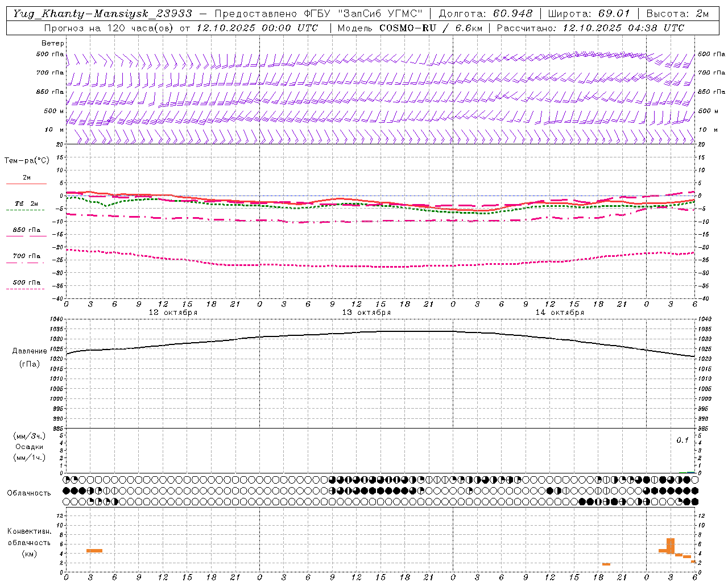Image resolution: width=728 pixels, height=582 pixels.
Task: Click the (гПа) unit label under Давление
Action: pos(30,364)
